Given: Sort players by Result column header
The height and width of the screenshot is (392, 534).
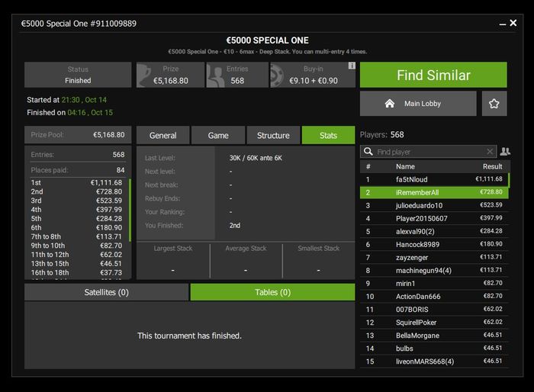Looking at the screenshot, I should pos(492,166).
